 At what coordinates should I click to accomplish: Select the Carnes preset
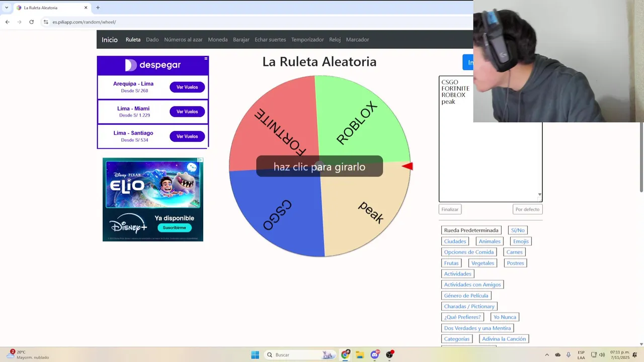point(514,252)
